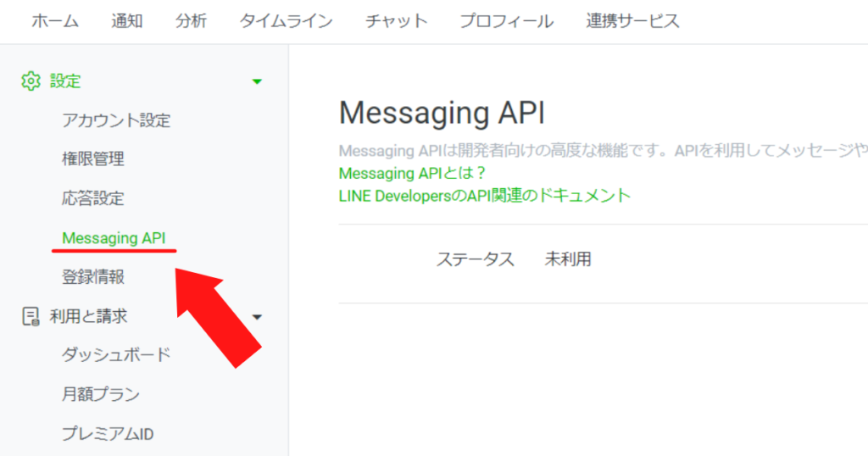868x456 pixels.
Task: Click the gear icon beside 設定
Action: 31,81
